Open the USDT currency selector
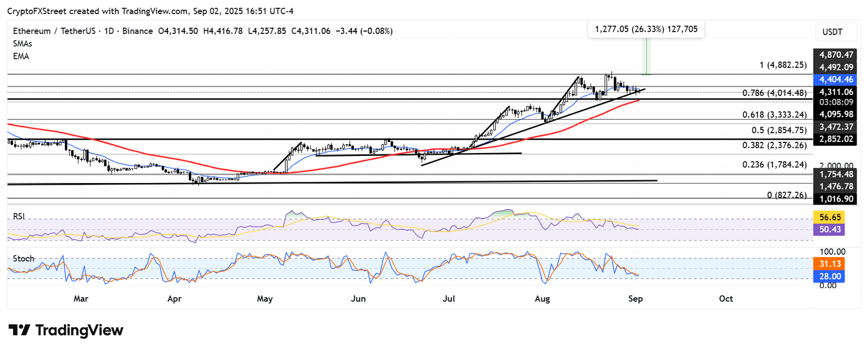This screenshot has height=352, width=868. tap(834, 32)
